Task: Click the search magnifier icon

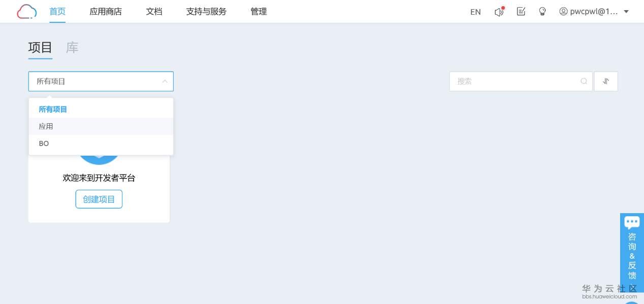Action: 584,81
